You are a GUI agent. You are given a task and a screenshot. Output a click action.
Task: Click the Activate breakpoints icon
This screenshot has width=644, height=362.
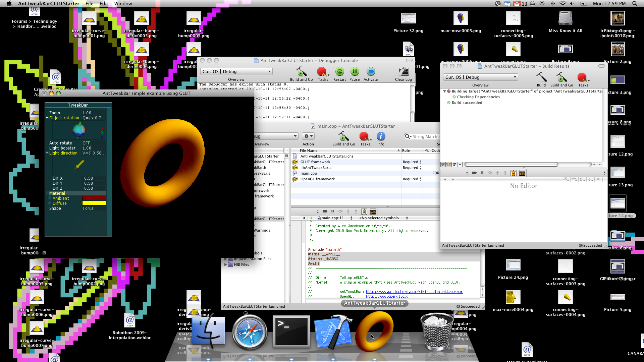(370, 72)
